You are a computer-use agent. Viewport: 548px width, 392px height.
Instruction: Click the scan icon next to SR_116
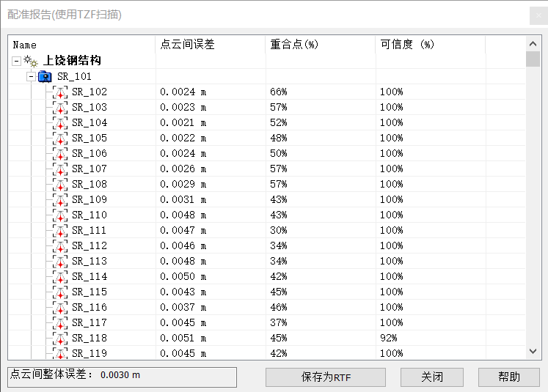(x=60, y=307)
